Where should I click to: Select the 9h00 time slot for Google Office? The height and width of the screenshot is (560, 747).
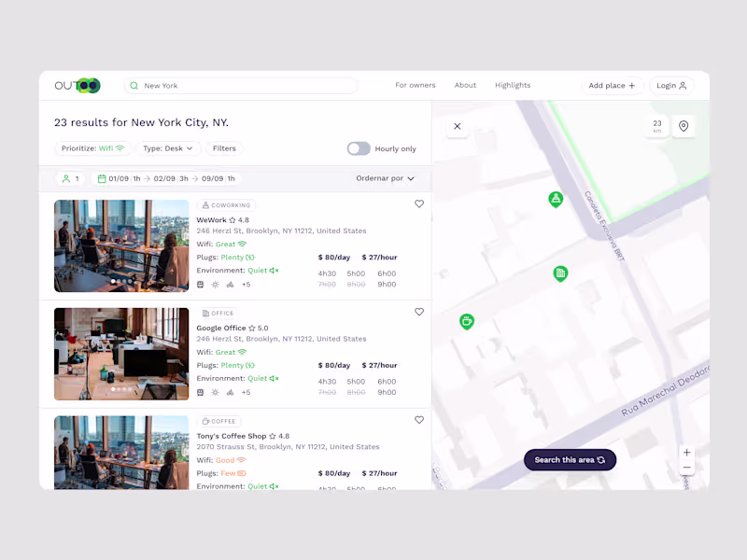(x=387, y=392)
